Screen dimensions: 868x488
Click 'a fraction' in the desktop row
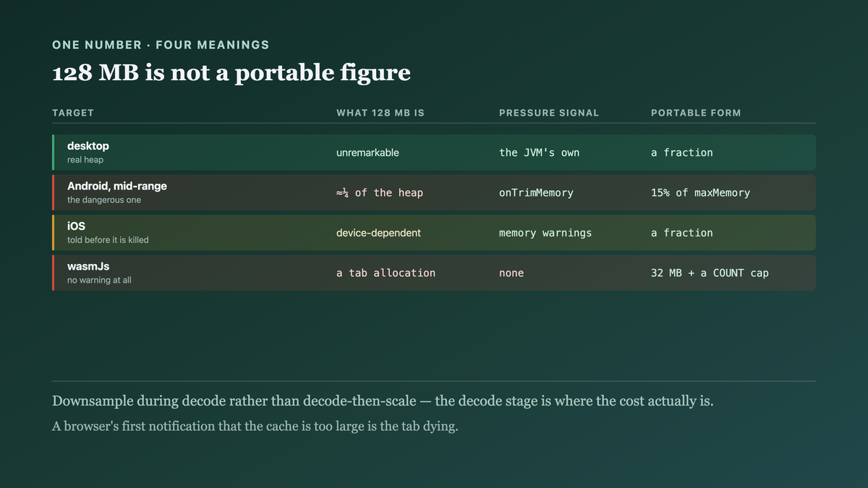[681, 153]
